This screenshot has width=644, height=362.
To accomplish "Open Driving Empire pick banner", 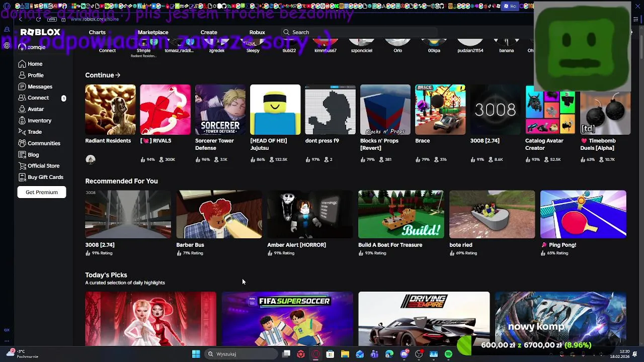I will [424, 319].
